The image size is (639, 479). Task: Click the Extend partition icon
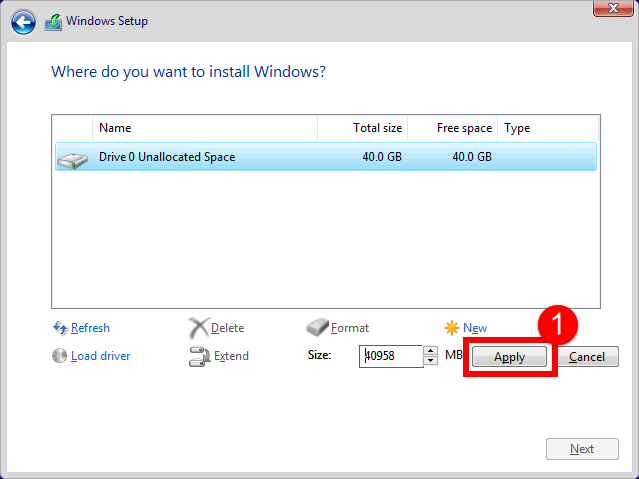pos(199,356)
